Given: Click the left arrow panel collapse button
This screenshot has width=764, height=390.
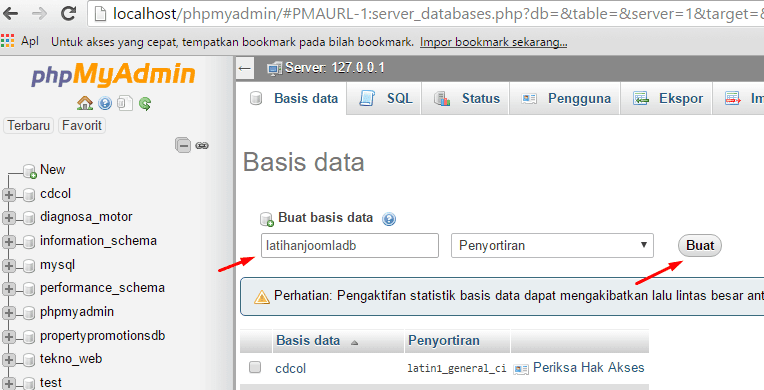Looking at the screenshot, I should coord(245,68).
